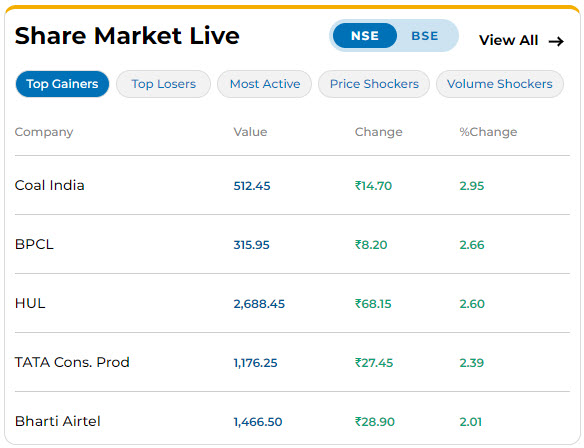Click the View All arrow icon
The width and height of the screenshot is (584, 448).
pos(556,41)
